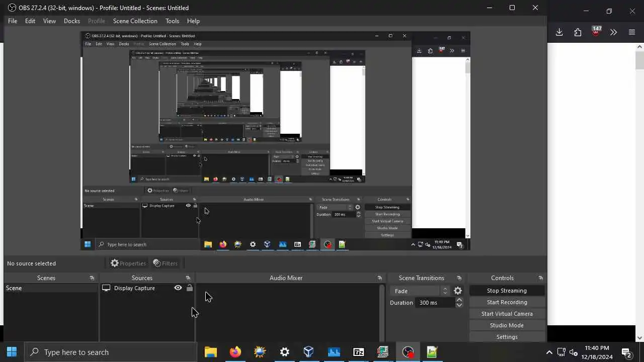Open the Scene Collection menu

click(x=135, y=21)
